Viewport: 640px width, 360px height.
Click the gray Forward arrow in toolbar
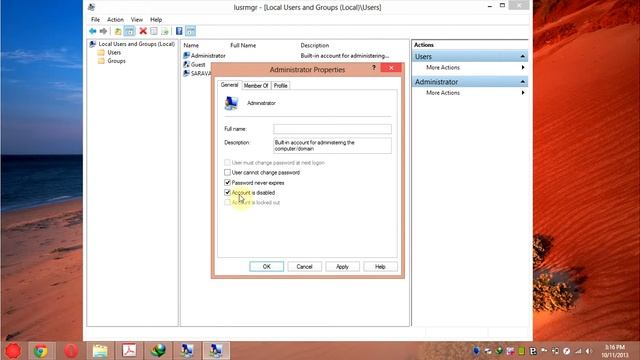103,31
